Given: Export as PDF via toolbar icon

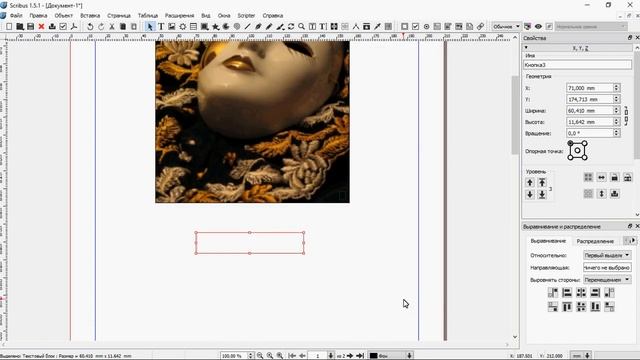Looking at the screenshot, I should tap(74, 27).
